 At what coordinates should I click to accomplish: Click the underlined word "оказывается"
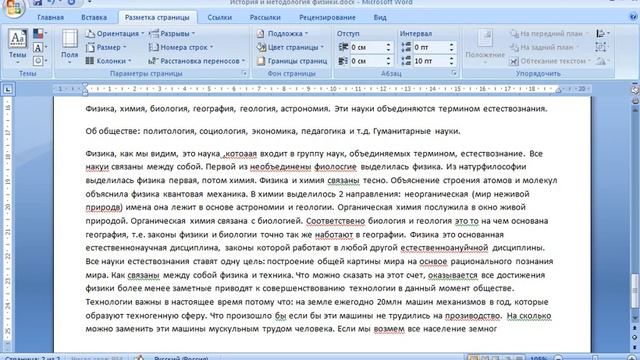[x=453, y=275]
